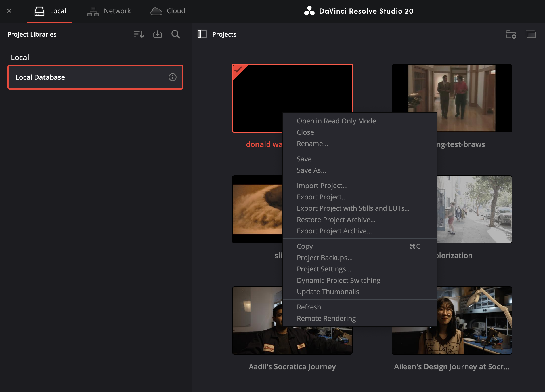Click the import project library icon
The image size is (545, 392).
pyautogui.click(x=158, y=34)
